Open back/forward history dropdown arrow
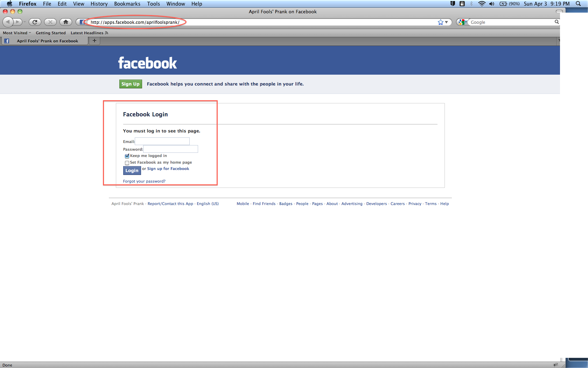588x368 pixels. 24,22
